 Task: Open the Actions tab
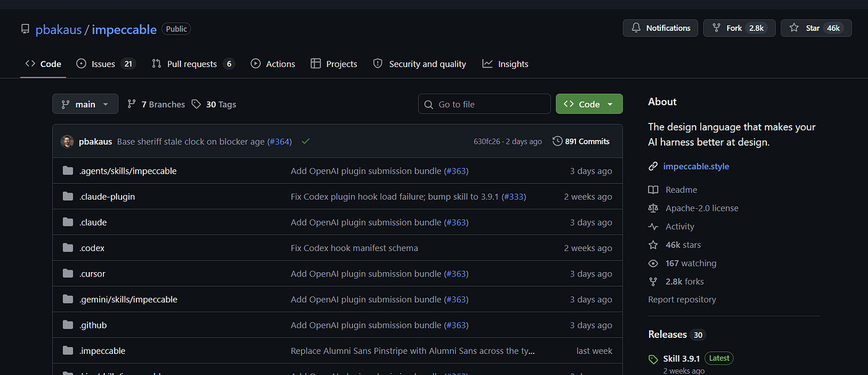[273, 64]
